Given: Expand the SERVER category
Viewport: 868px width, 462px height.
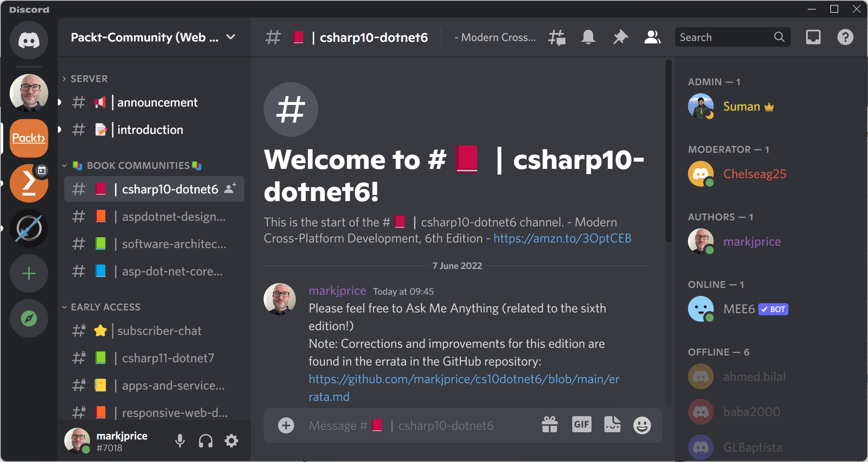Looking at the screenshot, I should [x=89, y=79].
